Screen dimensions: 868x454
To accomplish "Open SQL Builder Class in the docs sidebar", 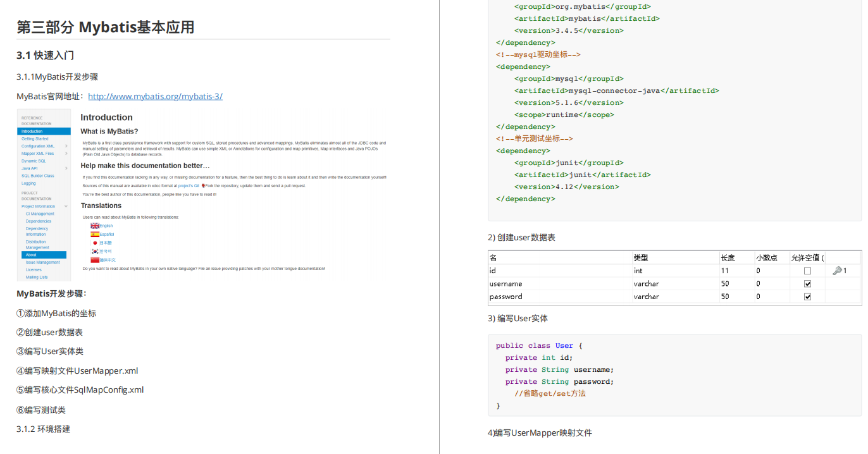I will (x=38, y=176).
